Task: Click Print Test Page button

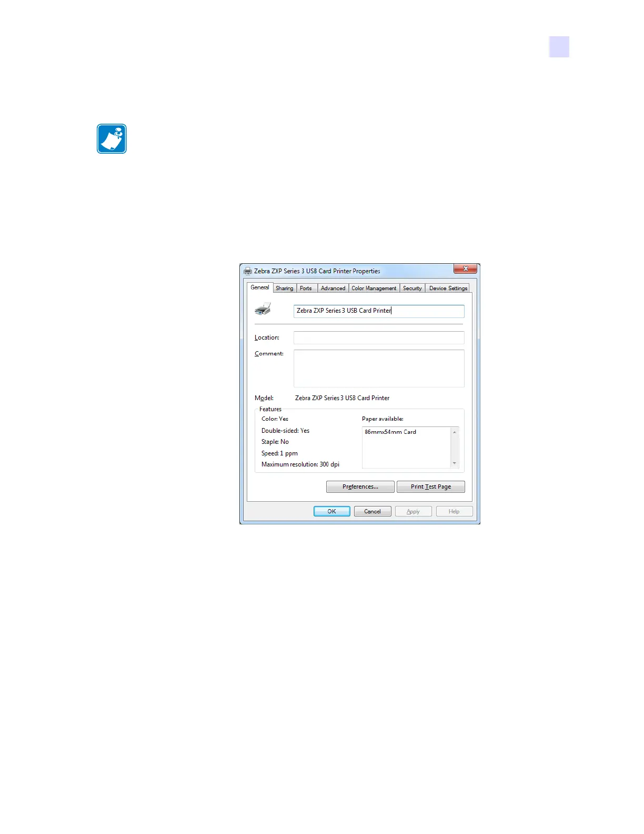Action: click(431, 487)
